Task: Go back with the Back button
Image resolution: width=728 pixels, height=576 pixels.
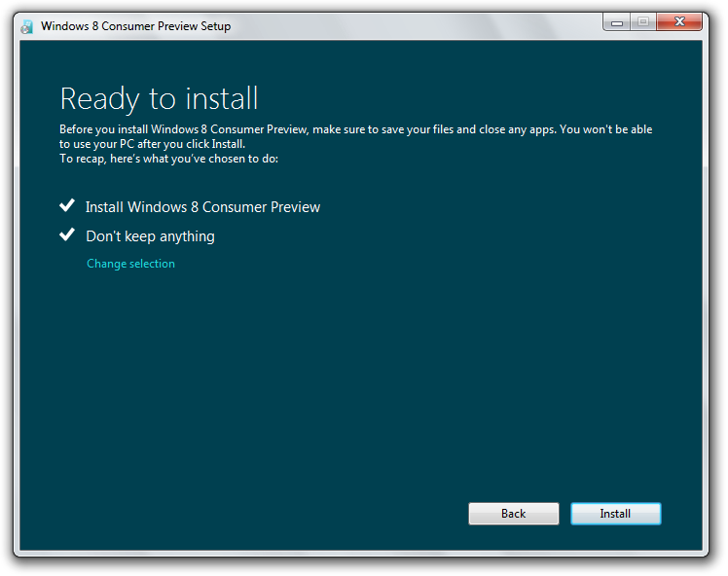Action: click(514, 514)
